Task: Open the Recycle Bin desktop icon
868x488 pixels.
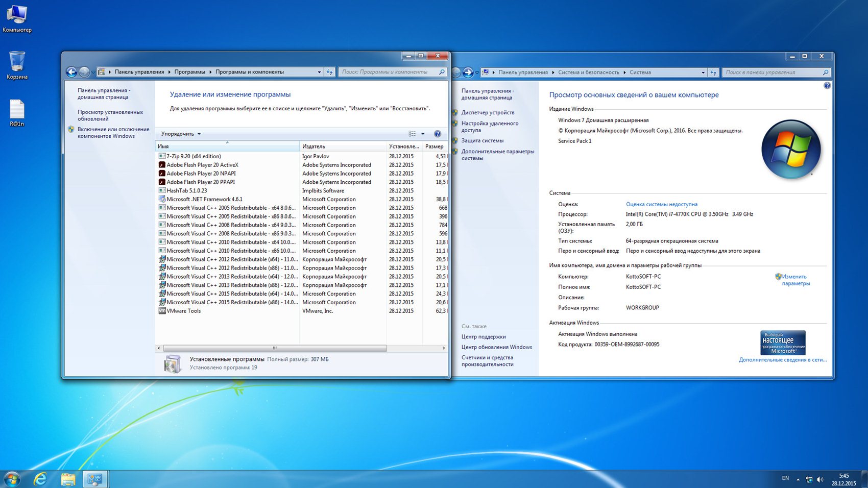Action: [x=17, y=65]
